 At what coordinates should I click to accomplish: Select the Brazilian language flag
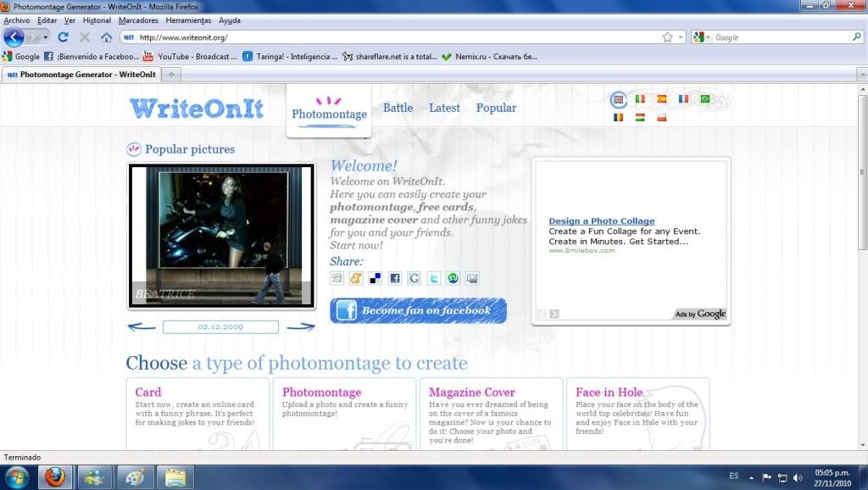coord(704,98)
